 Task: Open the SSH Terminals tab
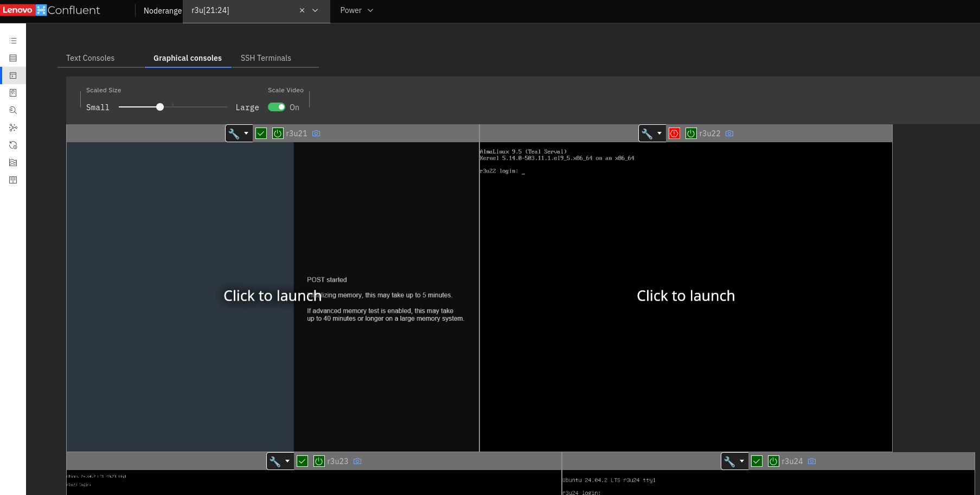266,58
